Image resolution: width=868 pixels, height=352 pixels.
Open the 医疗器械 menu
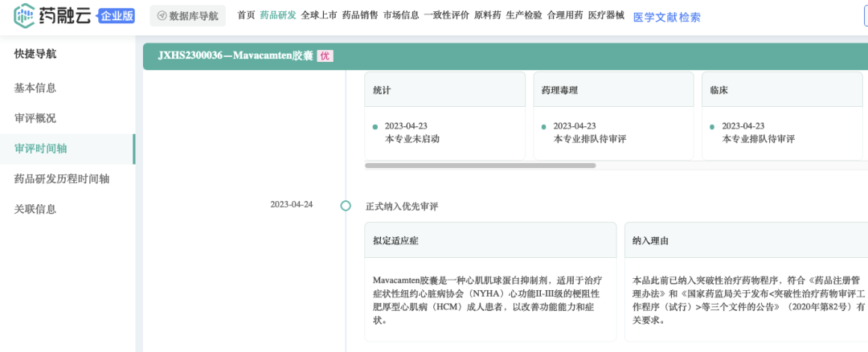coord(606,15)
